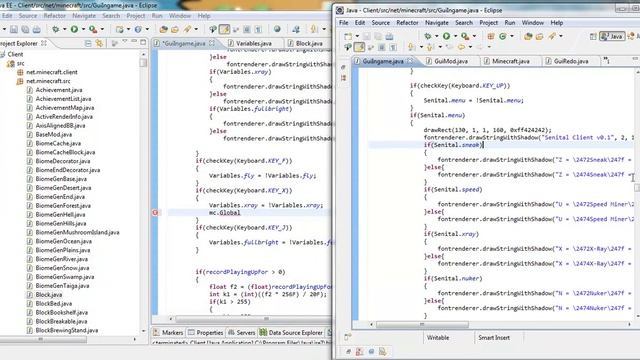Open External Tools dropdown arrow in front window
This screenshot has height=360, width=640.
tap(474, 36)
